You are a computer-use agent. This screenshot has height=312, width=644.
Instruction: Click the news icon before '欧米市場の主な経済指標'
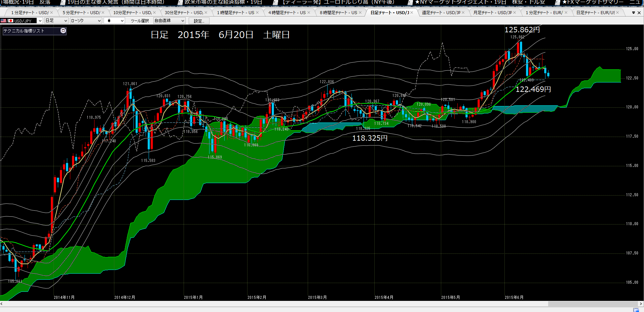click(x=180, y=2)
